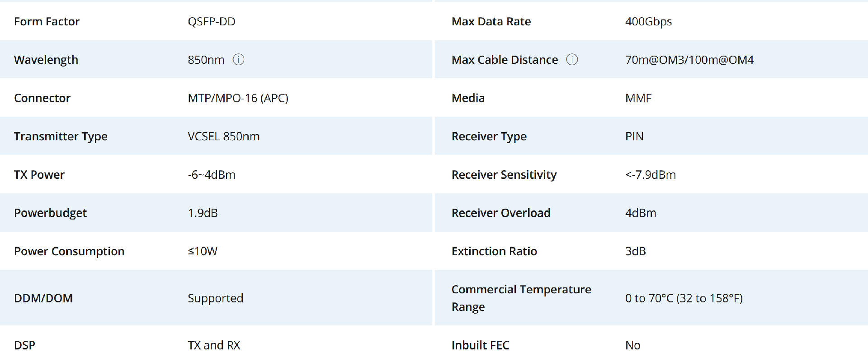Click the Extinction Ratio value 3dB
Viewport: 868px width, 363px height.
[x=636, y=251]
